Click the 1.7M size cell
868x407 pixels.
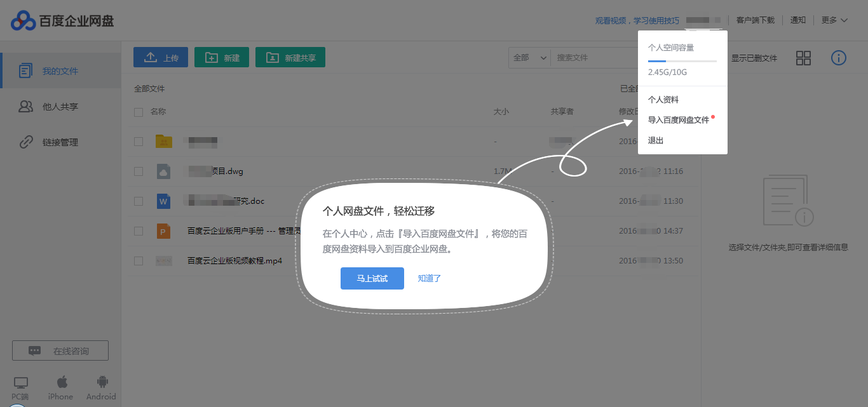(502, 171)
